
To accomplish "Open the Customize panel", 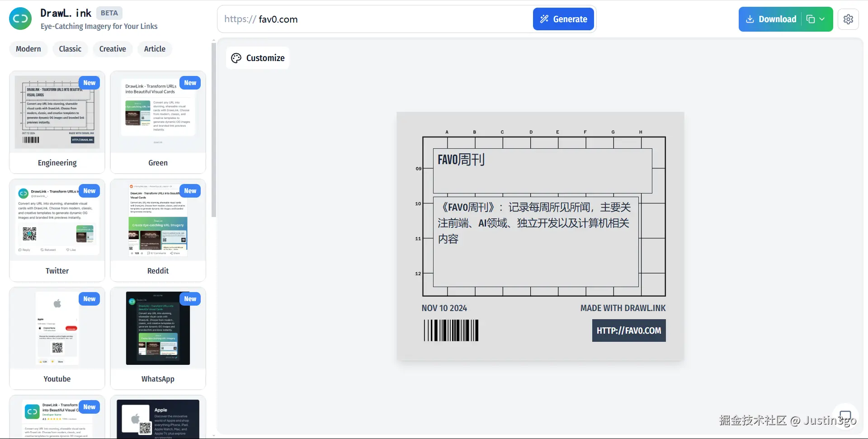I will [x=258, y=58].
